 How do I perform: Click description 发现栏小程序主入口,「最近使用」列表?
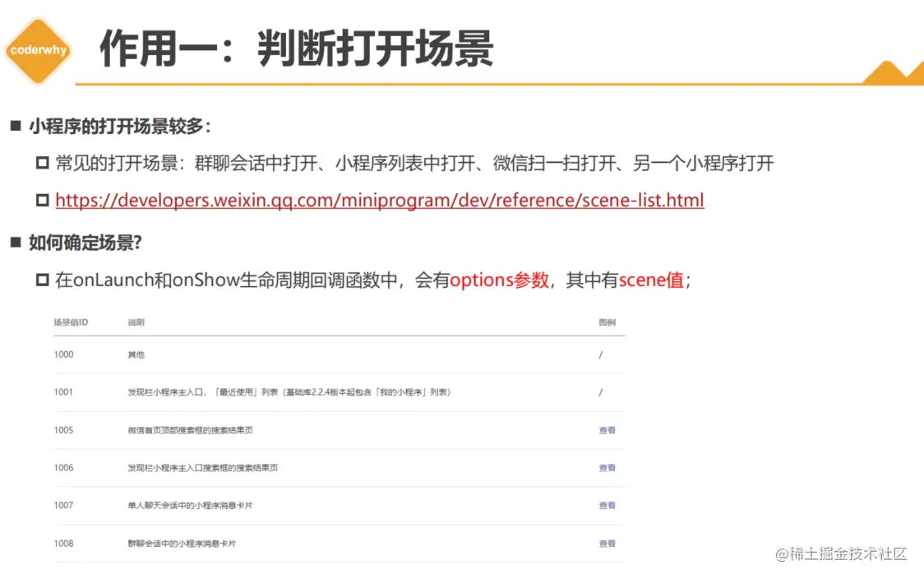289,392
